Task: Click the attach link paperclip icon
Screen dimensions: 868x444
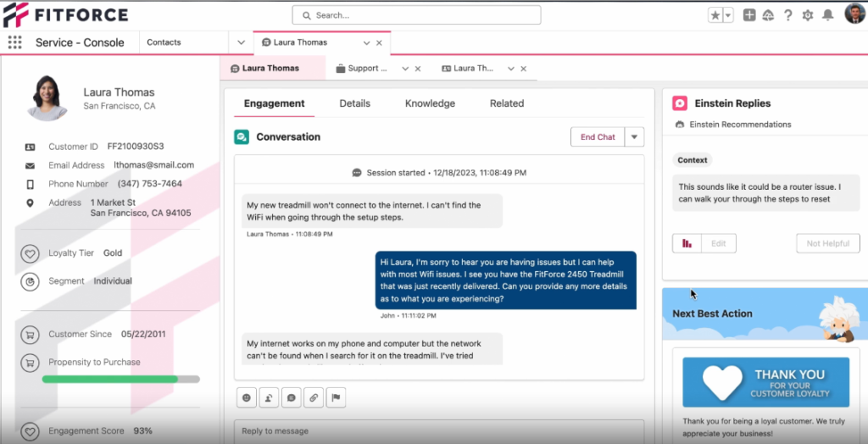Action: (x=314, y=397)
